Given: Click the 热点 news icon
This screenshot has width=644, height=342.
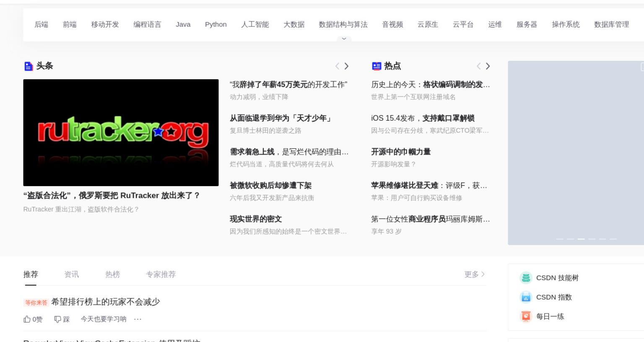Looking at the screenshot, I should coord(377,66).
